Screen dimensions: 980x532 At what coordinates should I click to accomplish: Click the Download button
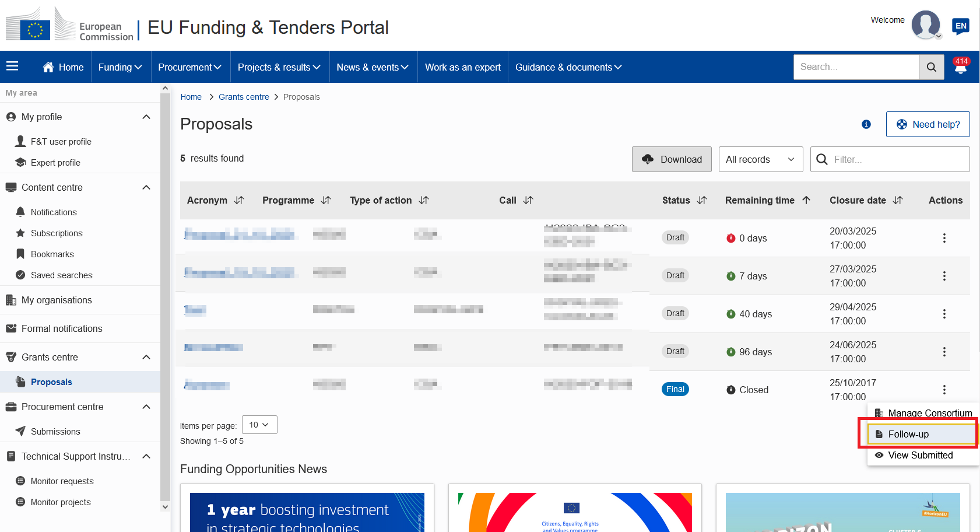pyautogui.click(x=672, y=159)
